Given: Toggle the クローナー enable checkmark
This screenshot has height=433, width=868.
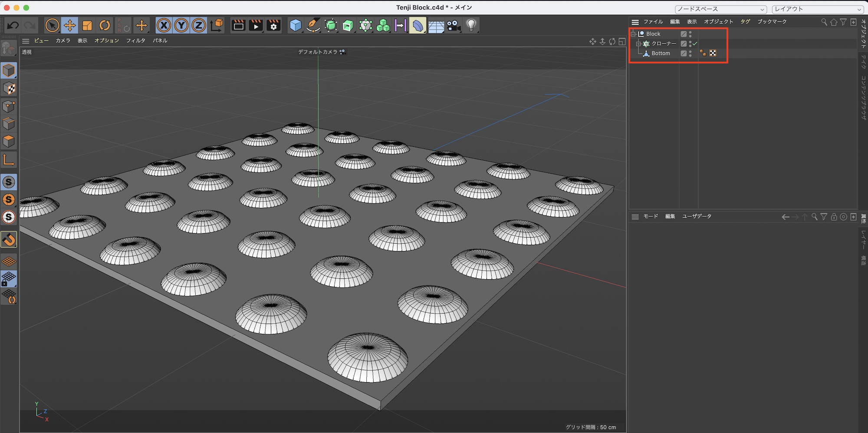Looking at the screenshot, I should tap(695, 43).
